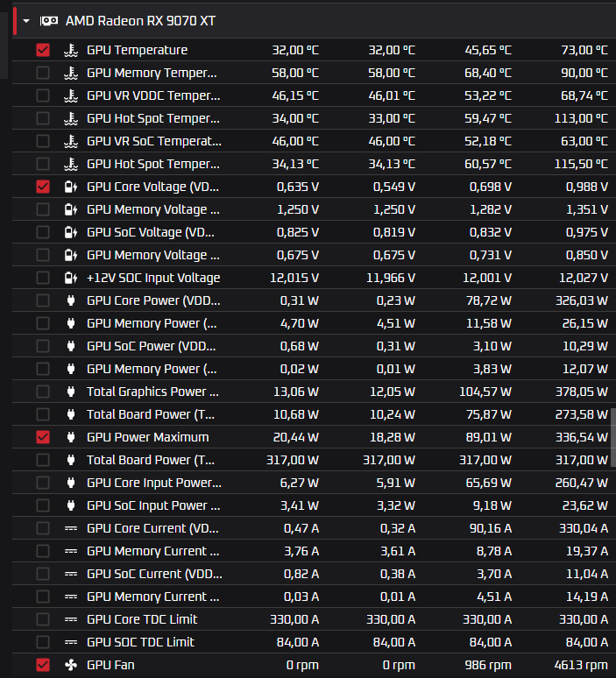The width and height of the screenshot is (616, 678).
Task: Enable the GPU Memory Temper... checkbox
Action: [x=43, y=73]
